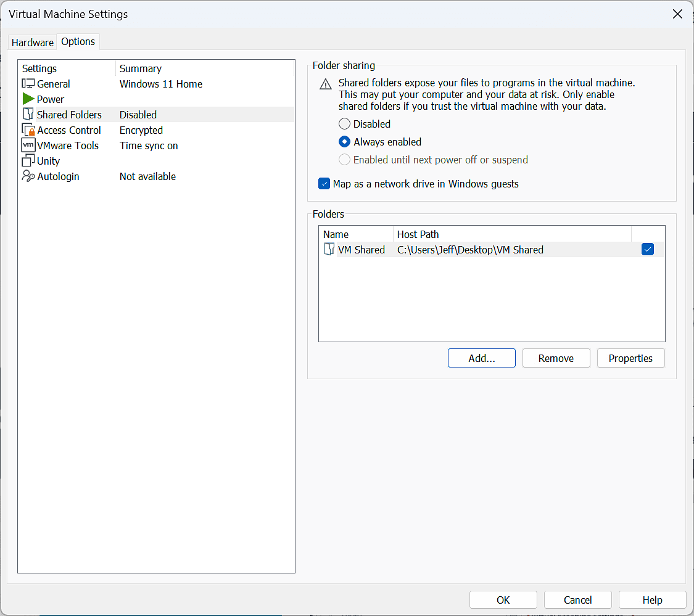694x616 pixels.
Task: Click the green Power play icon
Action: [x=28, y=99]
